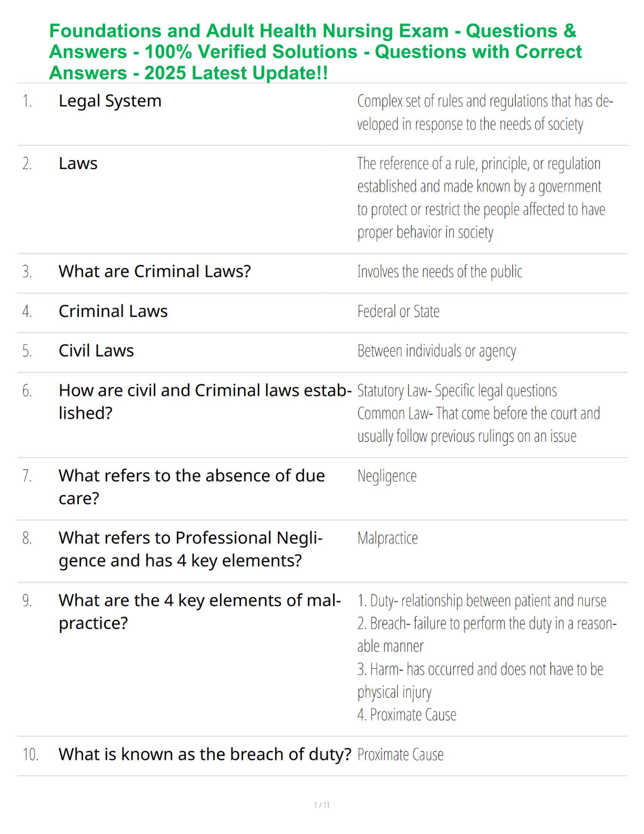Click the 'Statutory Law- Specific legal questions' line
The image size is (644, 834).
point(457,391)
